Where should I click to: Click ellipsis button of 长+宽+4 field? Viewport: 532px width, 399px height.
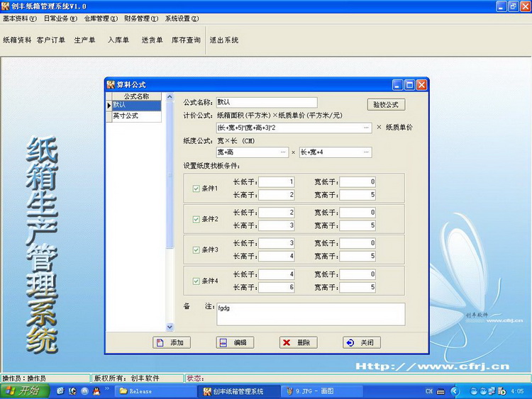pyautogui.click(x=366, y=152)
